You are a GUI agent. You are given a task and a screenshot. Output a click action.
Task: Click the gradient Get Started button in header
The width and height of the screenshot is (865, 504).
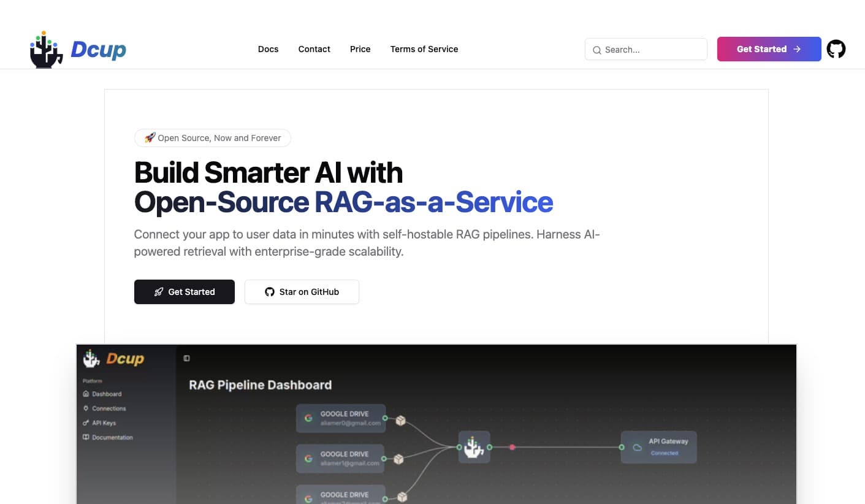click(769, 49)
